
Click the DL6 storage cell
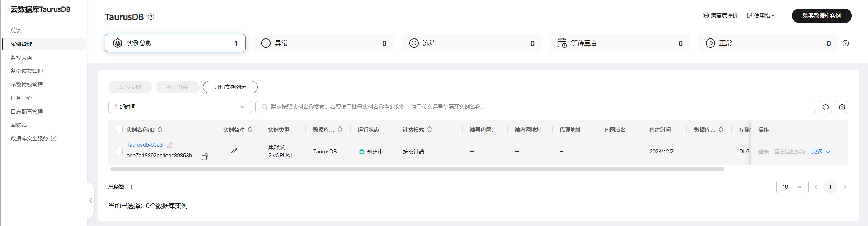(x=744, y=152)
